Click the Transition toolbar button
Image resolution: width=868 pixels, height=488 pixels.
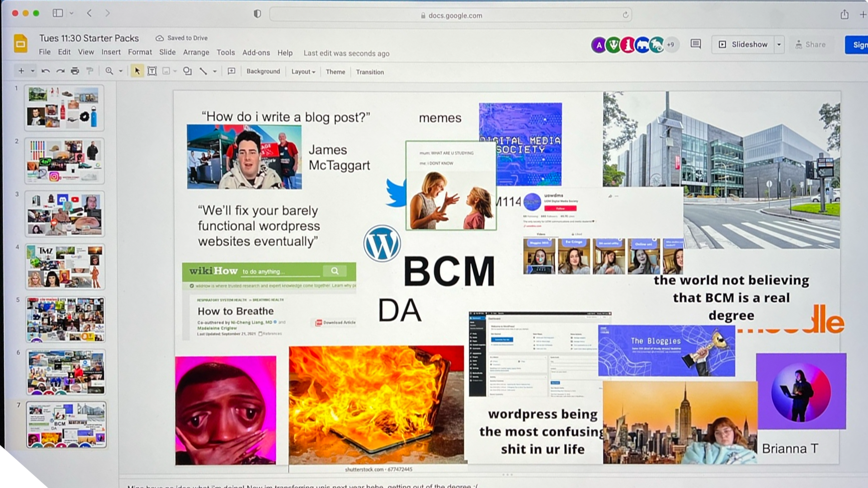click(x=370, y=72)
